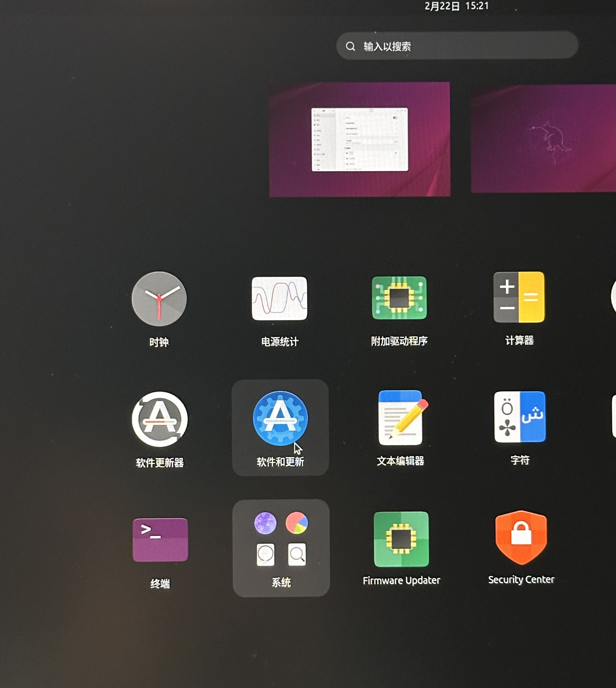Launch the 计算器 calculator app
Viewport: 616px width, 688px height.
(519, 297)
